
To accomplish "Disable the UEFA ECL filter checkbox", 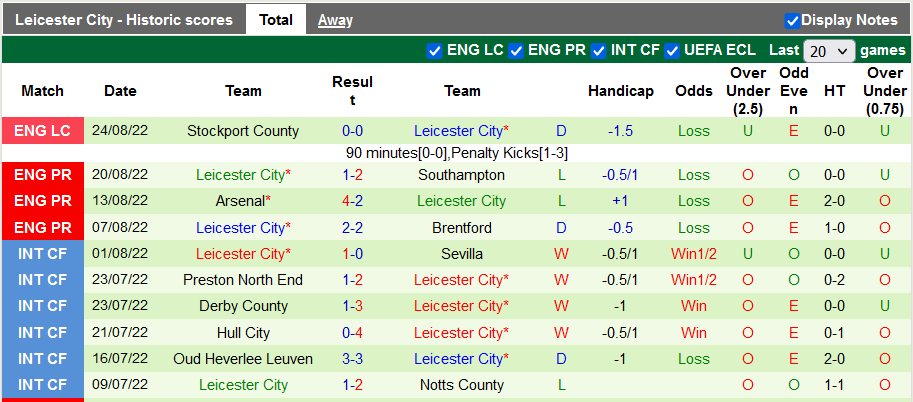I will click(x=672, y=50).
